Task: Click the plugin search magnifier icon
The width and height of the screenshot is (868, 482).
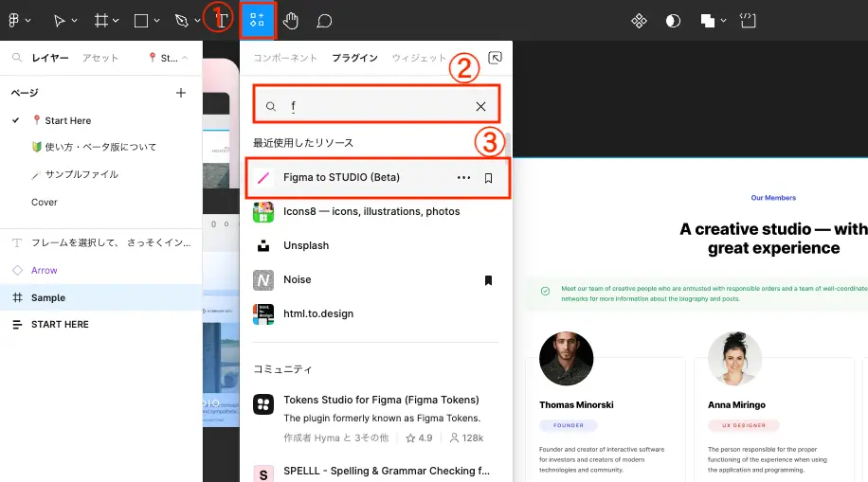Action: tap(271, 106)
